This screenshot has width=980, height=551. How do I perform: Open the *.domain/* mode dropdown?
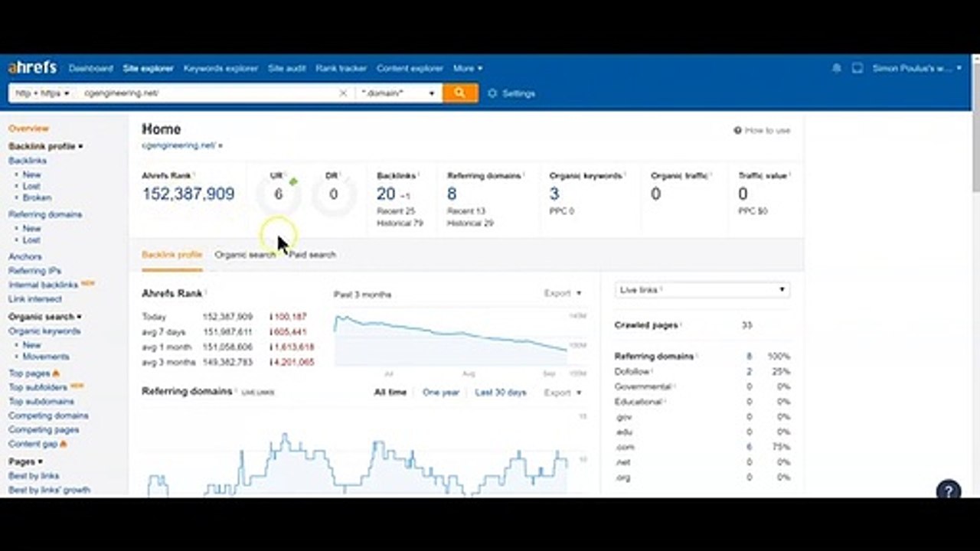click(x=399, y=93)
